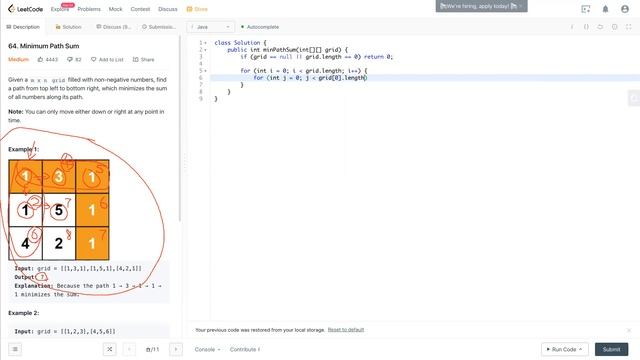Collapse code fold at line 5

coord(205,71)
